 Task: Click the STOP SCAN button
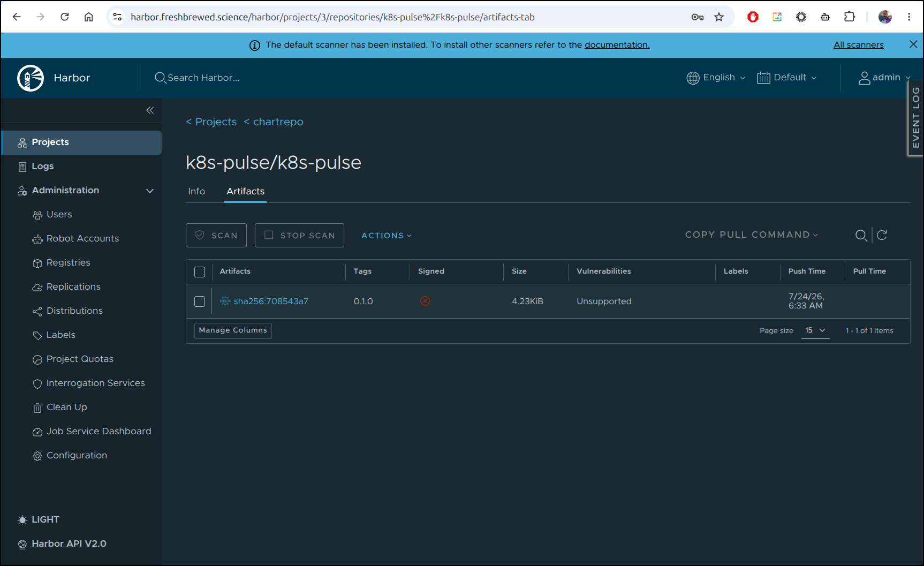[299, 236]
